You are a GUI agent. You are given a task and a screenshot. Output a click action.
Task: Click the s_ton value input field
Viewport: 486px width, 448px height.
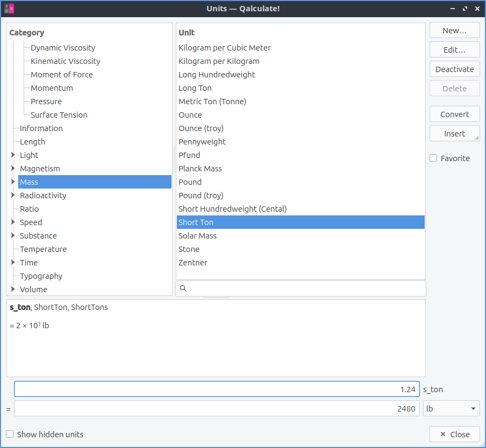(216, 389)
